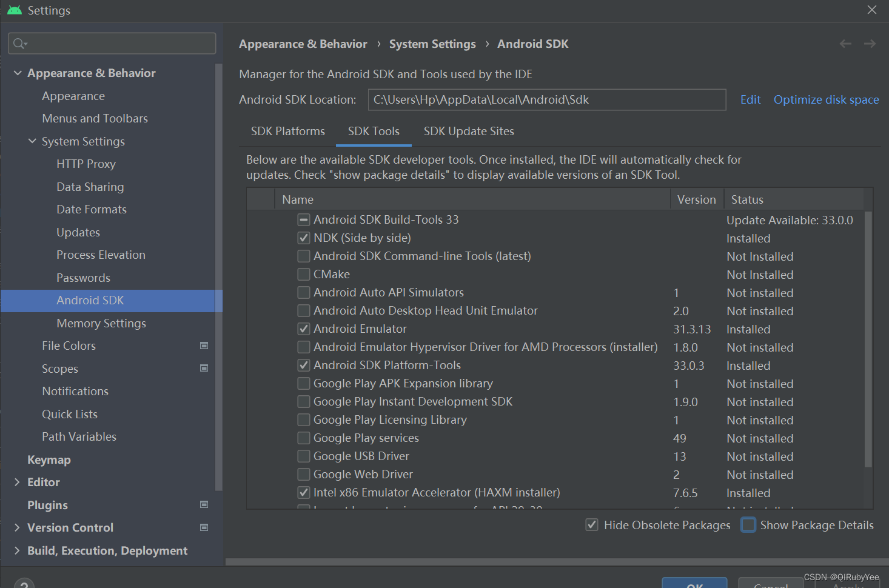Collapse the System Settings tree node
Image resolution: width=889 pixels, height=588 pixels.
(32, 141)
